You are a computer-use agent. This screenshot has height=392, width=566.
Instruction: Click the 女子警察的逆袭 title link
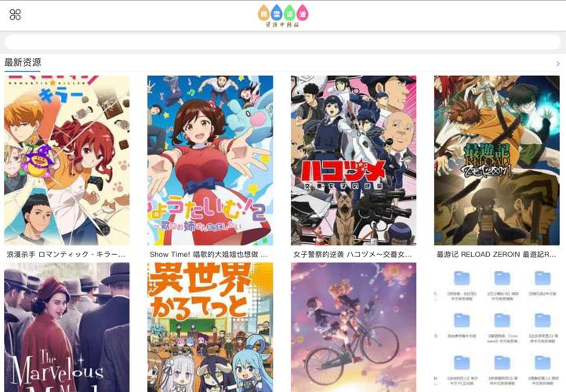352,255
